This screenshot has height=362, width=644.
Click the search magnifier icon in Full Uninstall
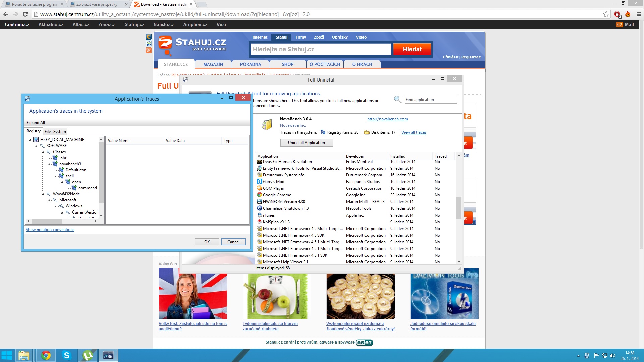click(x=397, y=99)
